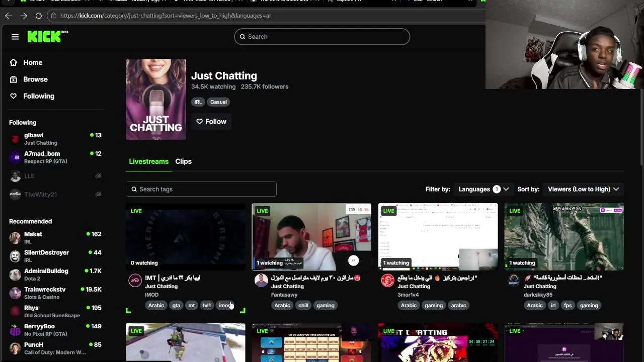Viewport: 644px width, 362px height.
Task: Click the chill tag on Fantasawy stream
Action: point(303,305)
